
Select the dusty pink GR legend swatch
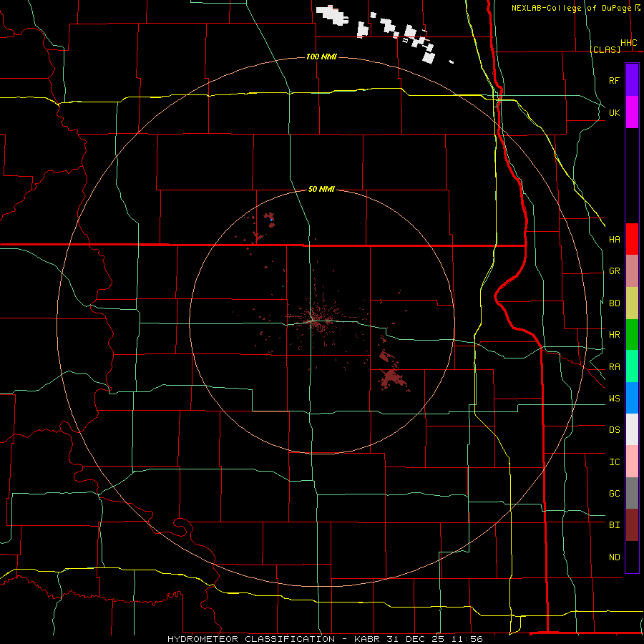click(632, 271)
